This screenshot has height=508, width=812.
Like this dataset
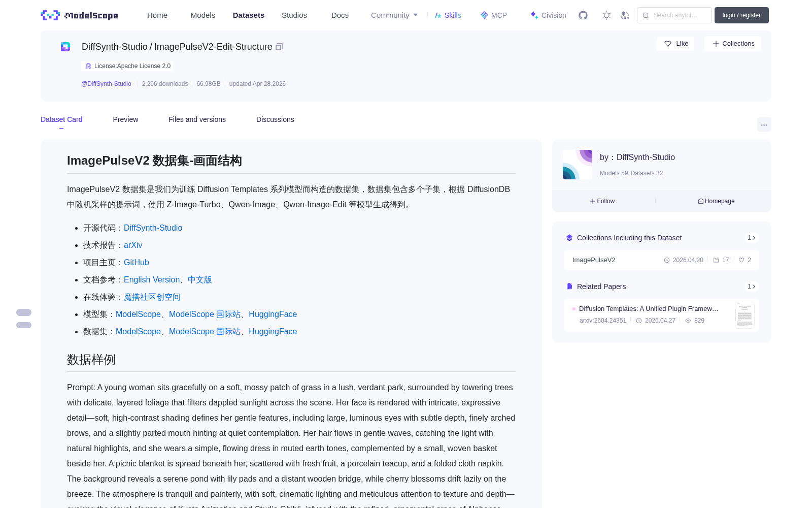[676, 44]
